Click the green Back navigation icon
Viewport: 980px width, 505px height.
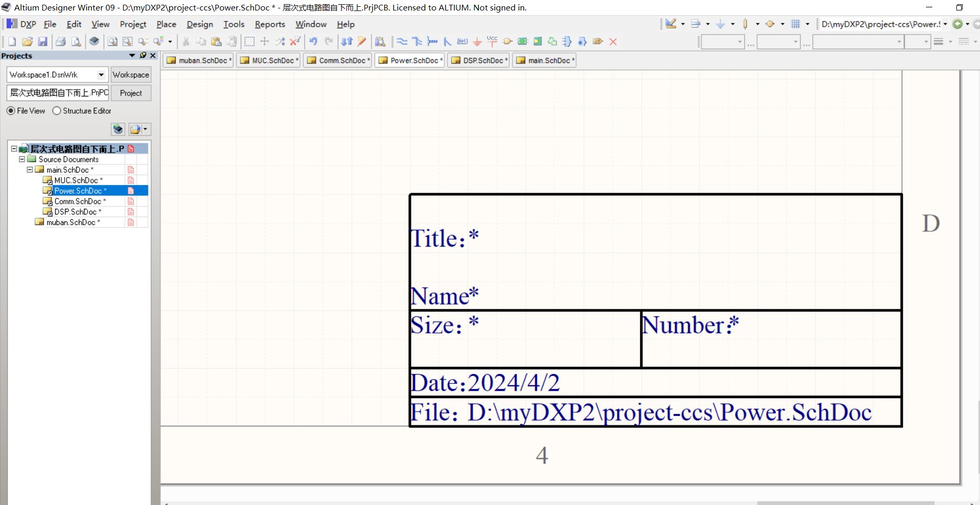(957, 24)
